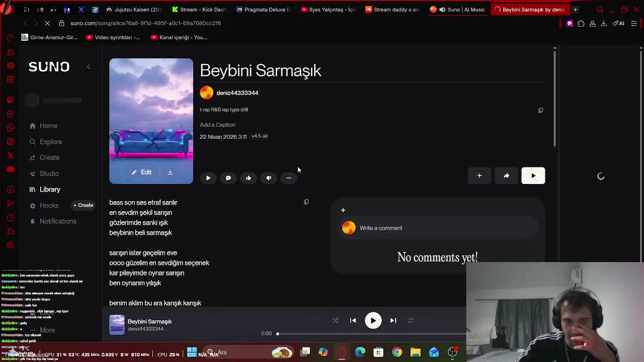Click the page vertical scrollbar
644x362 pixels.
[x=555, y=98]
